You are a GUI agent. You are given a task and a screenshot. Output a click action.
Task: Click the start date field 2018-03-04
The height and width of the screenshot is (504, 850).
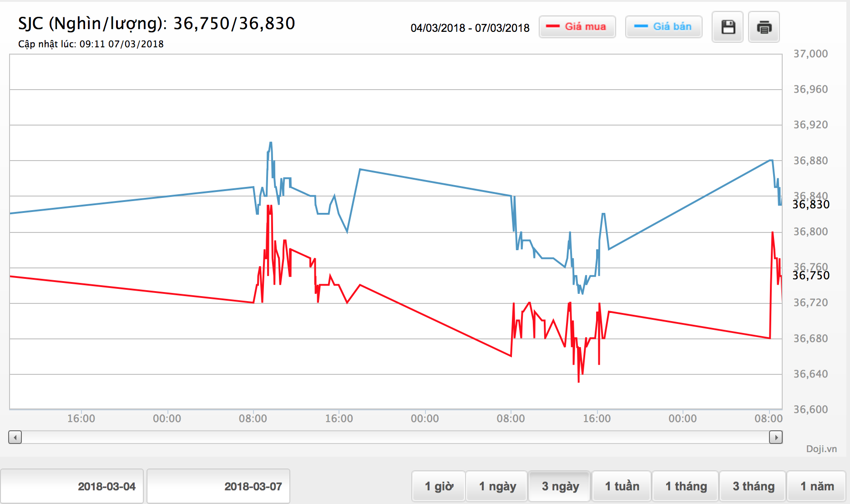click(x=72, y=486)
